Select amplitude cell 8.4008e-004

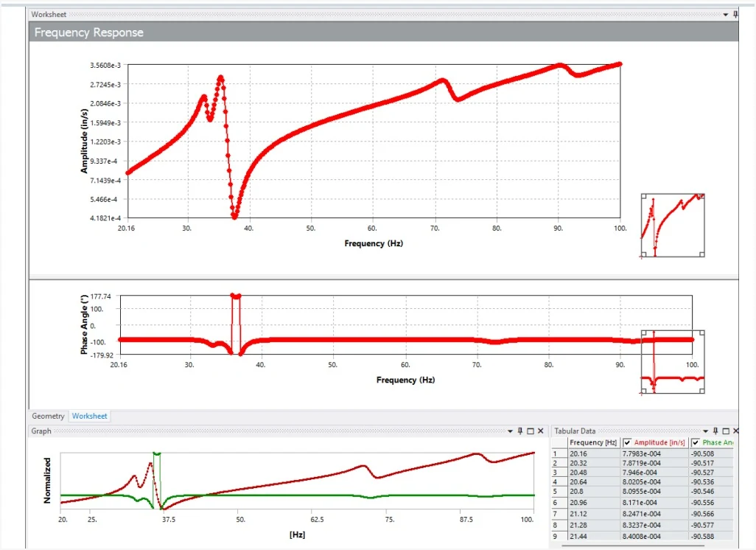[x=654, y=536]
